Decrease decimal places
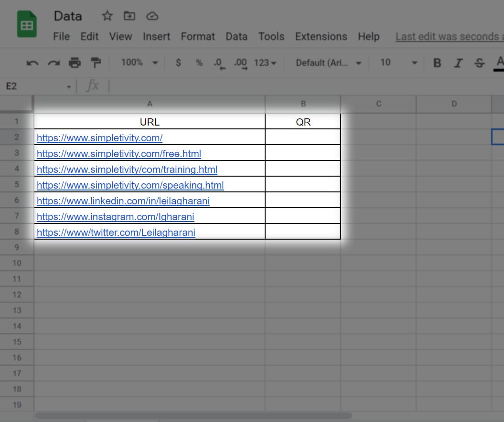504x422 pixels. (x=219, y=63)
